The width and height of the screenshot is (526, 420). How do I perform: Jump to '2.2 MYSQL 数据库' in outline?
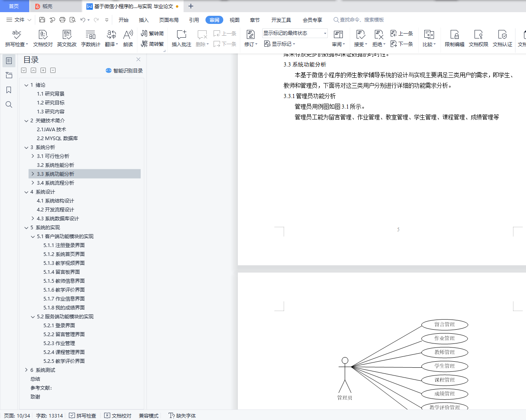[58, 139]
